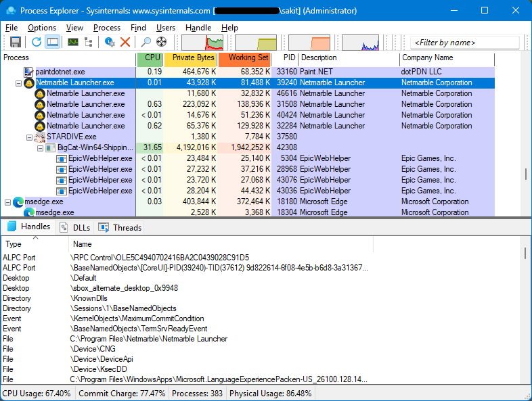
Task: Open the View menu
Action: click(x=74, y=28)
